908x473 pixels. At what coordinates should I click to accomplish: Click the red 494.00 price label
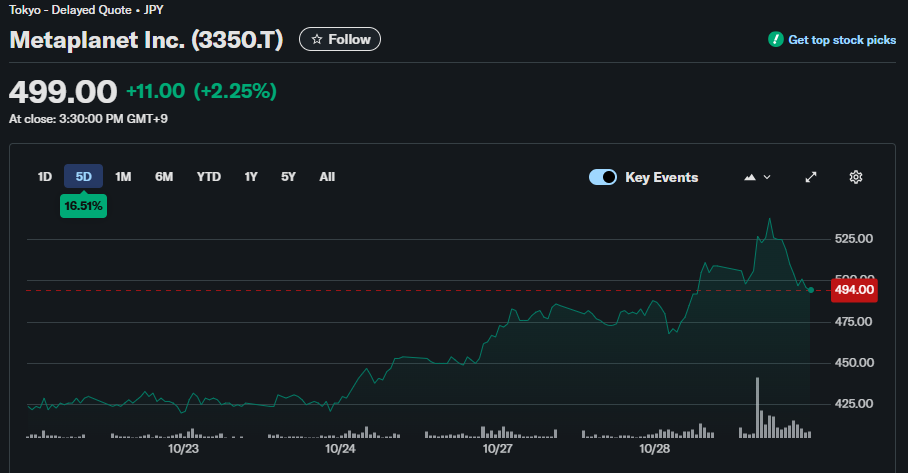click(854, 290)
